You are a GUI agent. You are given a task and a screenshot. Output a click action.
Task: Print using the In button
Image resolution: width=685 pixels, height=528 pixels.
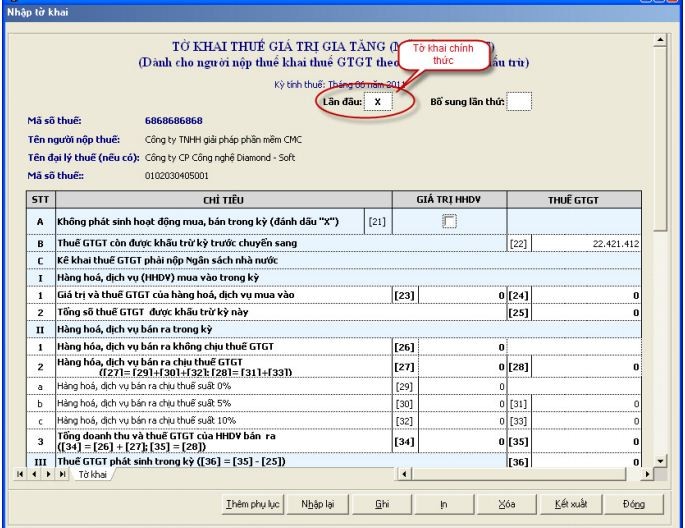coord(444,504)
